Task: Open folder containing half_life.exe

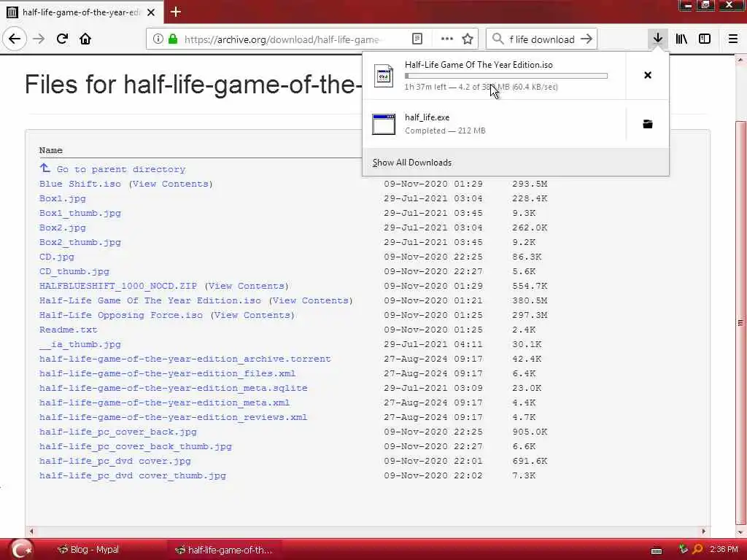Action: [648, 124]
